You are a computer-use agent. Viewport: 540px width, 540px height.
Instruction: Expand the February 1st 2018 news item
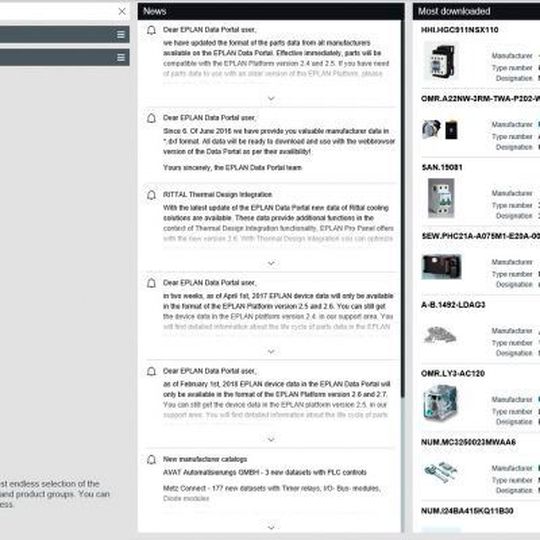tap(271, 440)
